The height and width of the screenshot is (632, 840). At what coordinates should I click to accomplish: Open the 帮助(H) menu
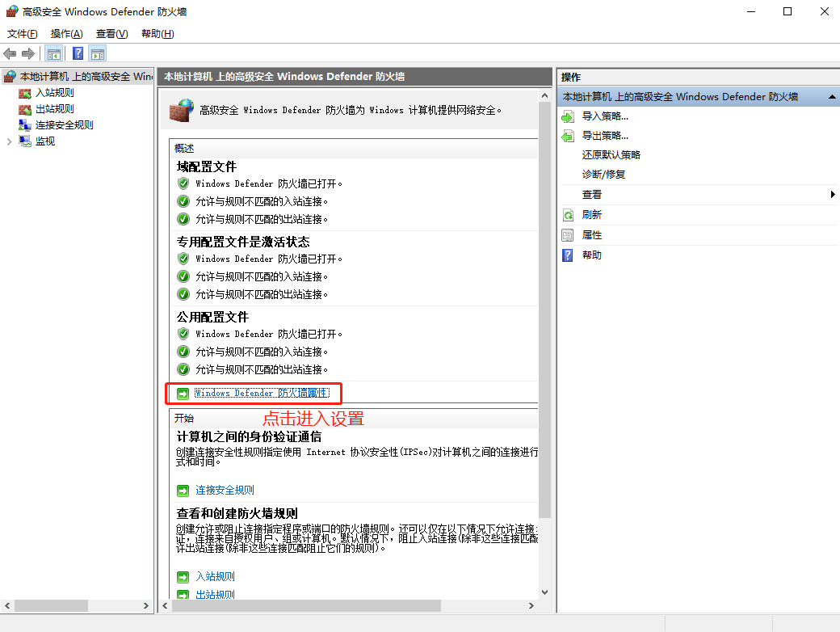pos(157,34)
